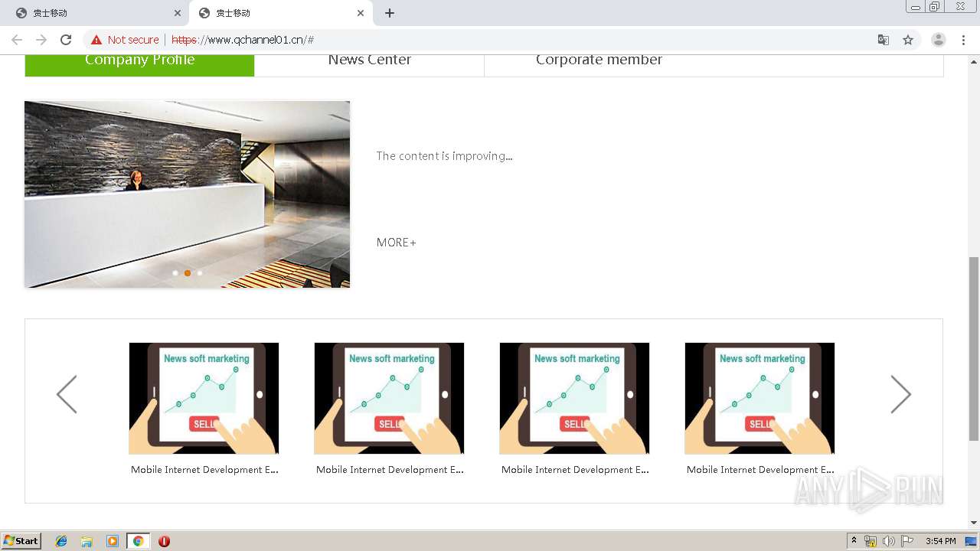Open Windows Explorer folder taskbar icon
980x551 pixels.
click(87, 541)
